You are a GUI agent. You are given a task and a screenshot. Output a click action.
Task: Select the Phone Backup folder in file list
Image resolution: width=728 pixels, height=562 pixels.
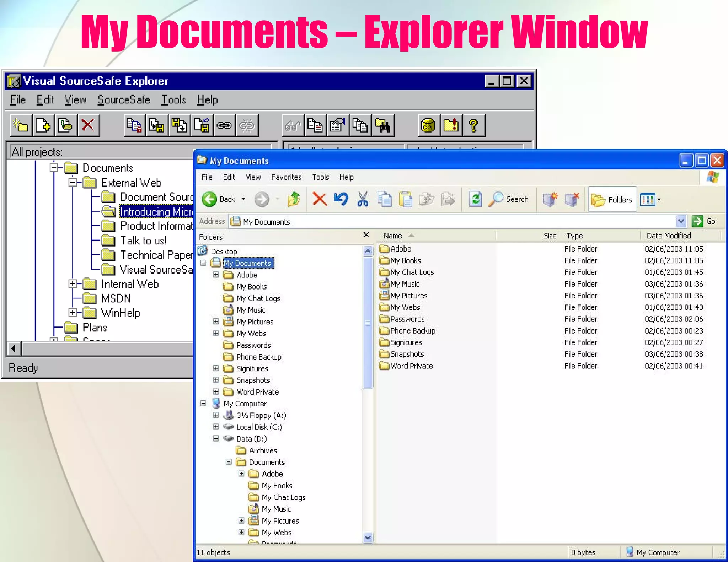point(407,331)
